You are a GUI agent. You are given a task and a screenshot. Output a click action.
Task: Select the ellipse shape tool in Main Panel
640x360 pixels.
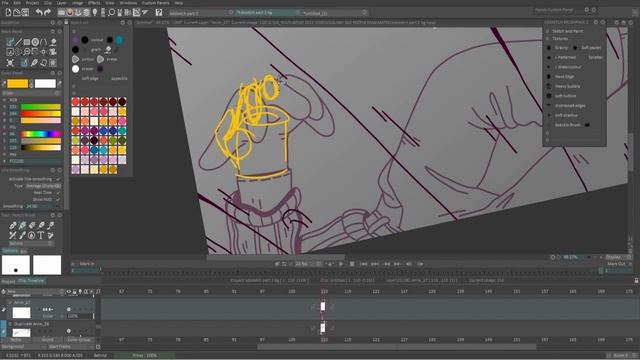tap(35, 42)
